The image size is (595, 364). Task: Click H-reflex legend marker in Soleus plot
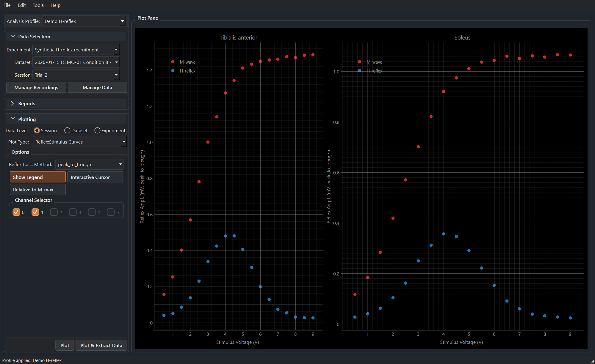point(360,71)
